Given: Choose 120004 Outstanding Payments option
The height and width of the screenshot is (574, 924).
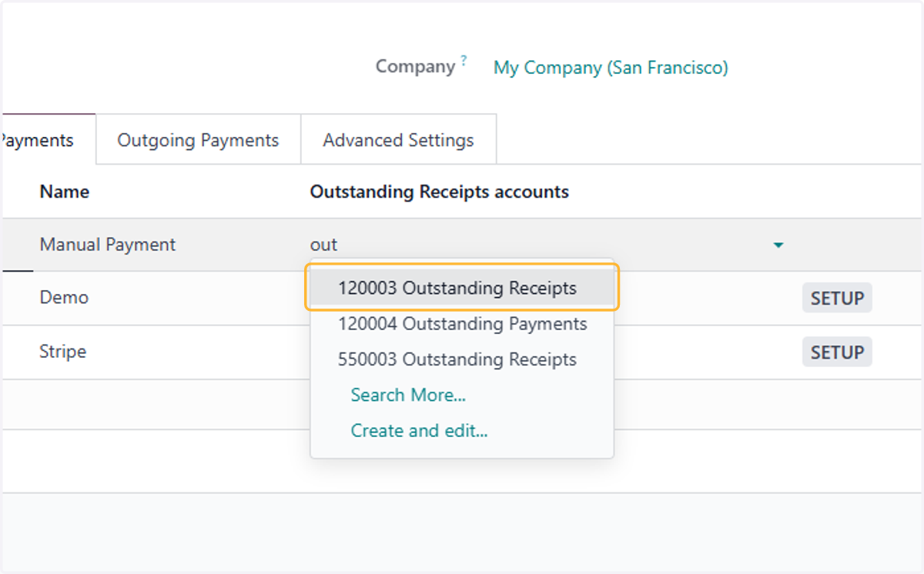Looking at the screenshot, I should point(462,324).
